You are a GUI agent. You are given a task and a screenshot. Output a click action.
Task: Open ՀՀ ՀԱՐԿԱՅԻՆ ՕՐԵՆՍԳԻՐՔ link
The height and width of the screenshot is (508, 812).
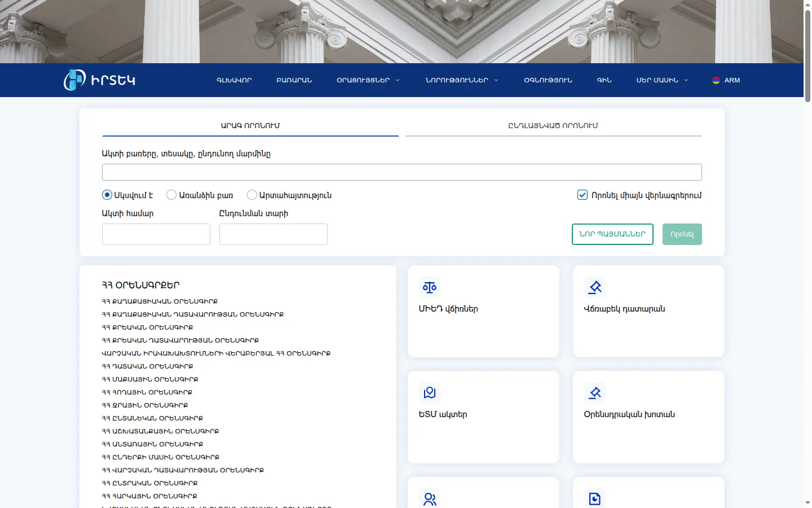click(149, 496)
